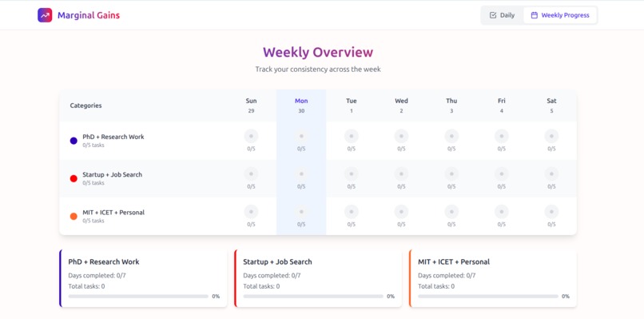Click the PhD + Research Work card progress bar

coord(138,296)
